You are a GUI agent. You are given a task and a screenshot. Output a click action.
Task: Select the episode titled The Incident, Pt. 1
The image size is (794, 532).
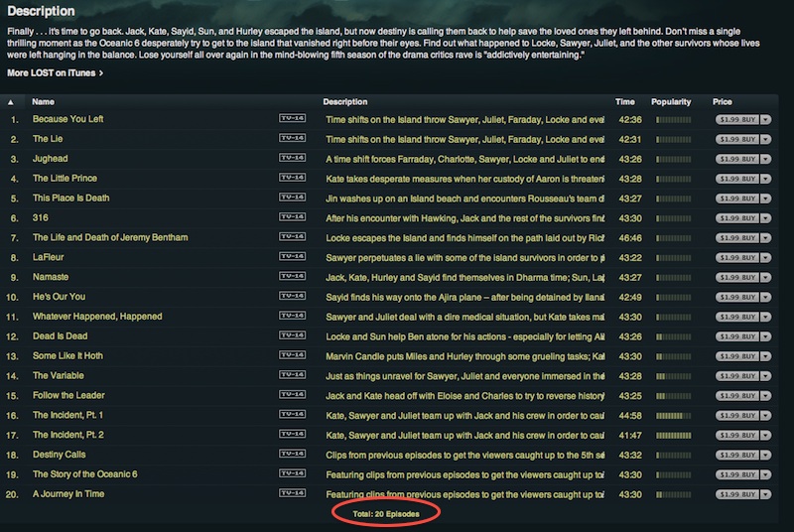tap(67, 415)
